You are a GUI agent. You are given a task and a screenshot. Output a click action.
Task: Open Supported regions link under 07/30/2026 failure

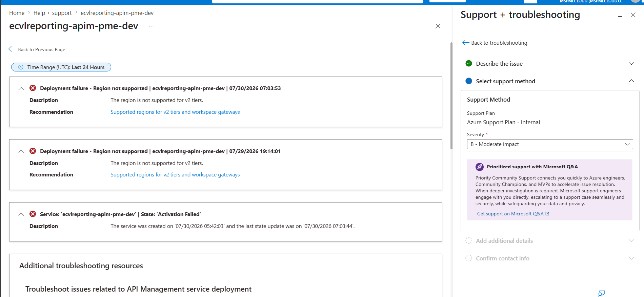coord(175,112)
